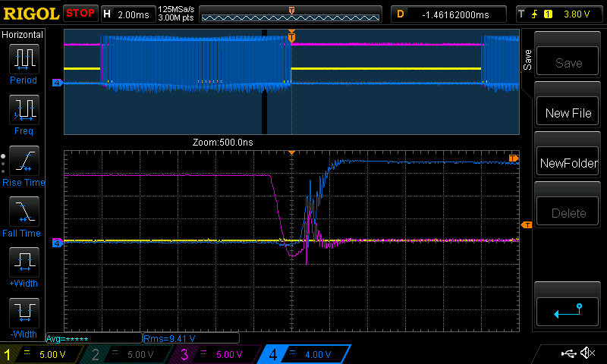Collapse the Save side menu tab
The height and width of the screenshot is (364, 607).
[528, 61]
